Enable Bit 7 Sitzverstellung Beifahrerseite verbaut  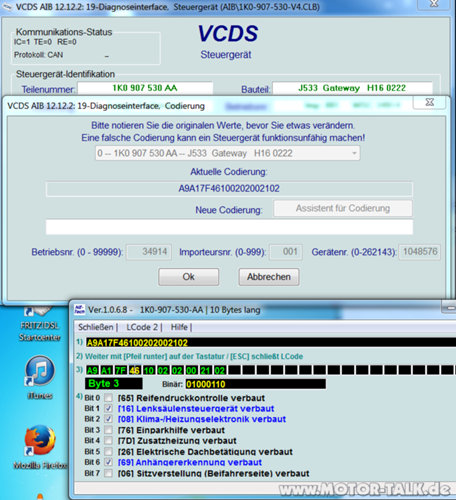(108, 473)
